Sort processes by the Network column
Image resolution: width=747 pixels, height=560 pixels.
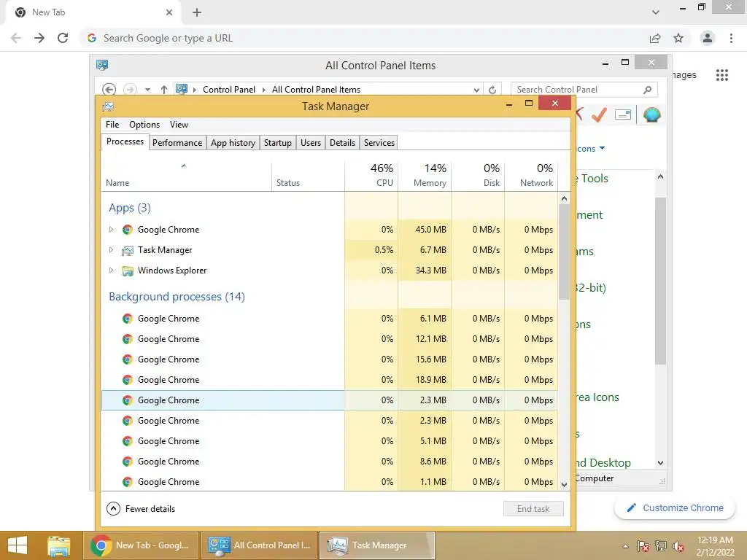532,176
